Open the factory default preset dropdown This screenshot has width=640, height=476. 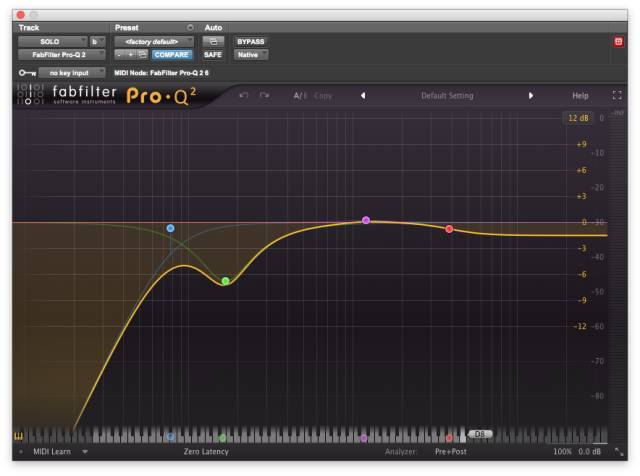click(154, 41)
